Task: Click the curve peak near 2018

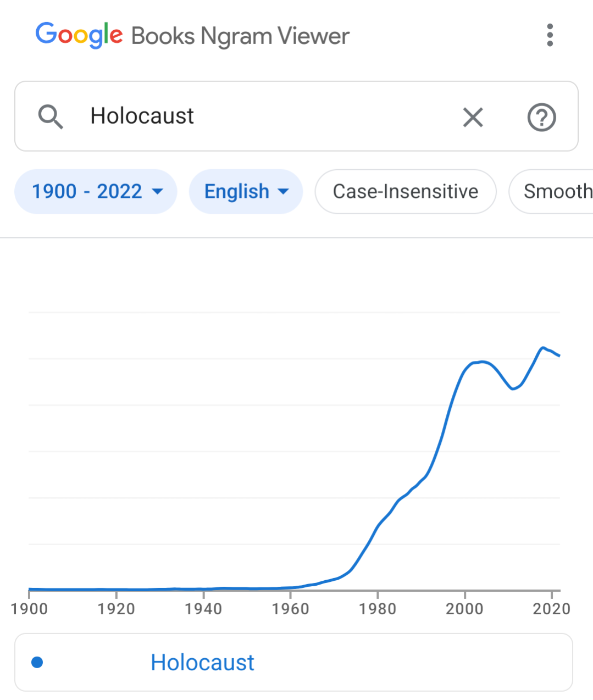Action: 543,348
